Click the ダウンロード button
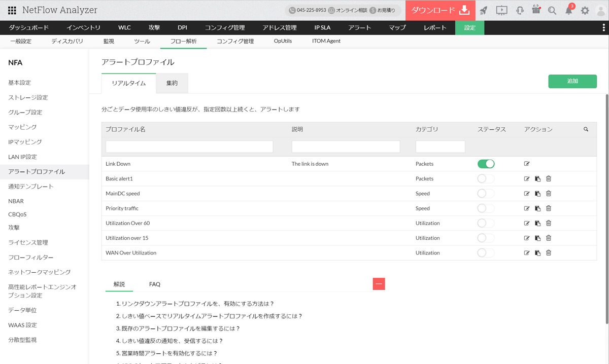This screenshot has height=364, width=609. (441, 10)
